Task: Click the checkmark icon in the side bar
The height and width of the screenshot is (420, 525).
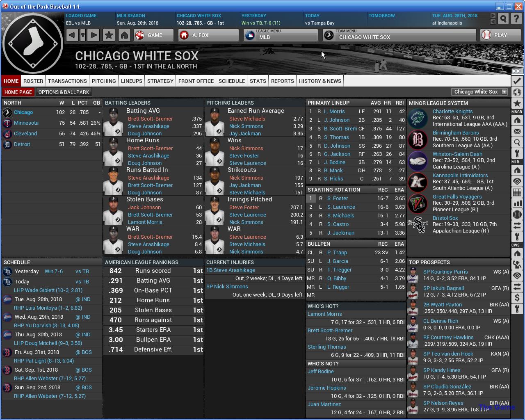Action: coord(517,81)
